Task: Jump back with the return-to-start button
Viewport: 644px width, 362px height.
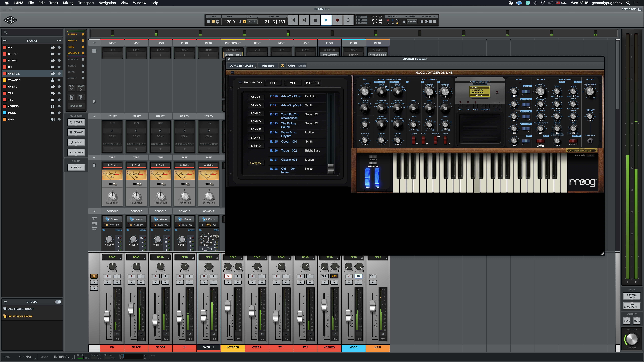Action: (293, 20)
